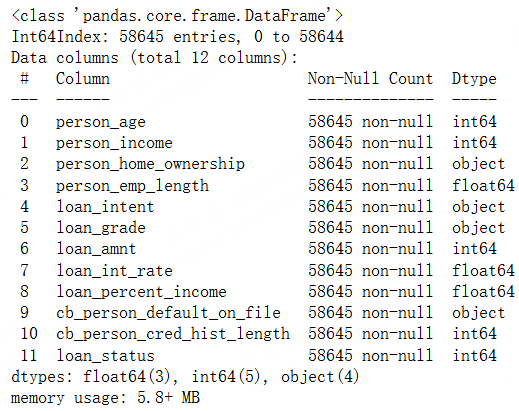Select the person_income row text
Image resolution: width=519 pixels, height=411 pixels.
point(114,143)
